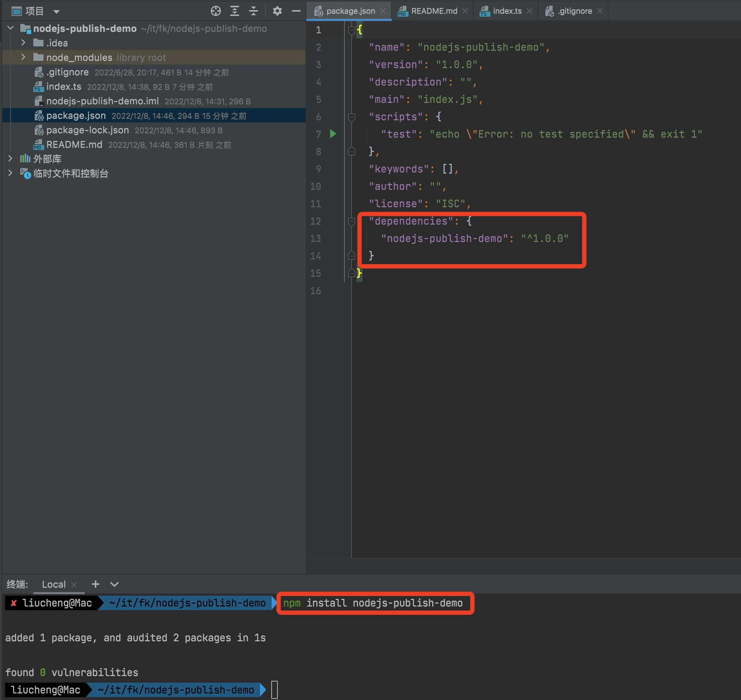The image size is (741, 700).
Task: Click the 临时文件和控制台 label
Action: [71, 174]
